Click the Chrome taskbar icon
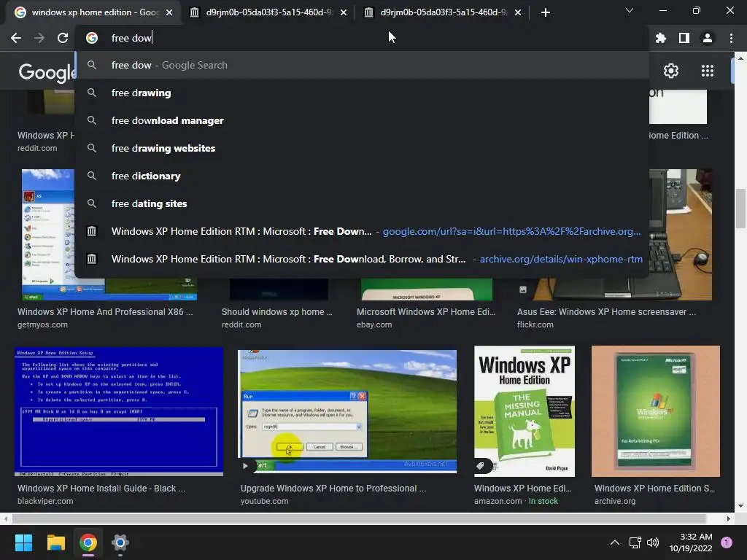This screenshot has height=560, width=747. coord(88,542)
